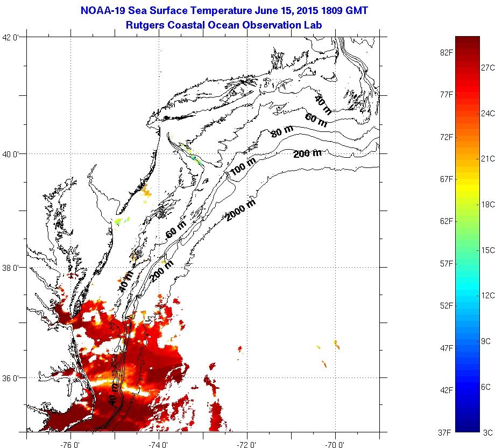The image size is (495, 448).
Task: Click the 72F colorbar label
Action: pos(447,137)
